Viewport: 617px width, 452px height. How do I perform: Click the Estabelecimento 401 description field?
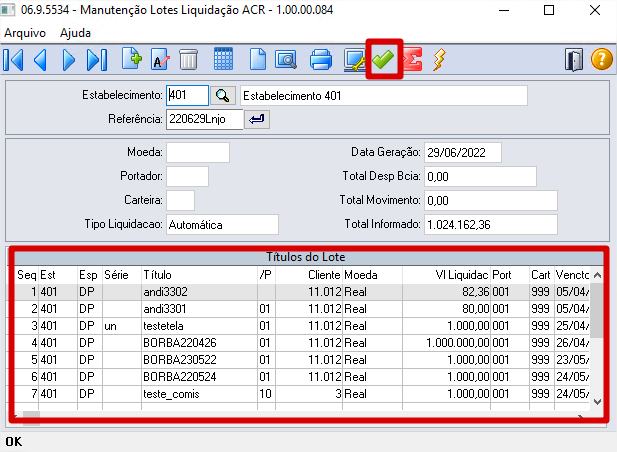384,96
